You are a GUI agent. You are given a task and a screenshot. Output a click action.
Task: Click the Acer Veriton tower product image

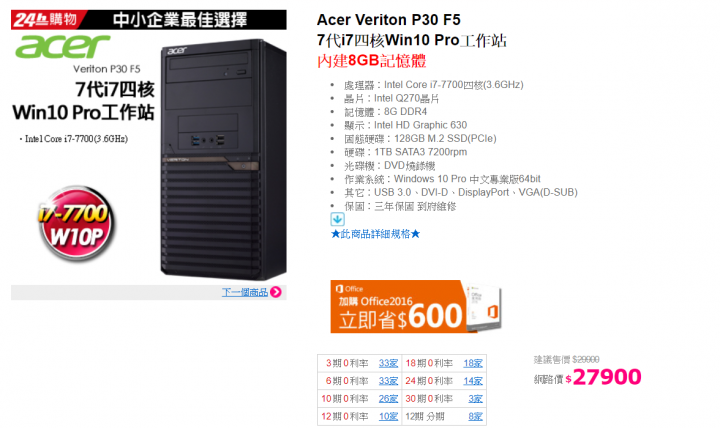click(224, 158)
